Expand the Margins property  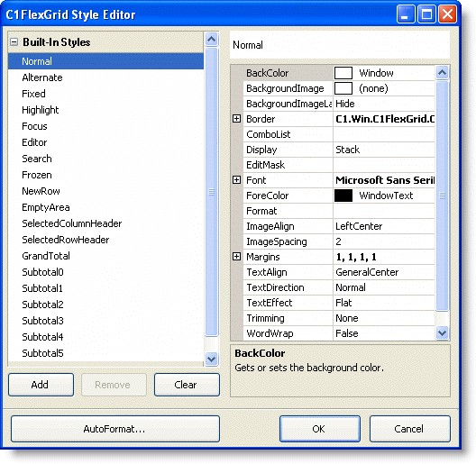tap(236, 257)
